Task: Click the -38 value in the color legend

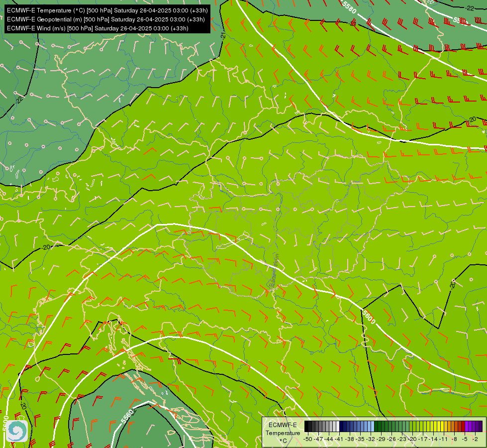Action: point(349,439)
